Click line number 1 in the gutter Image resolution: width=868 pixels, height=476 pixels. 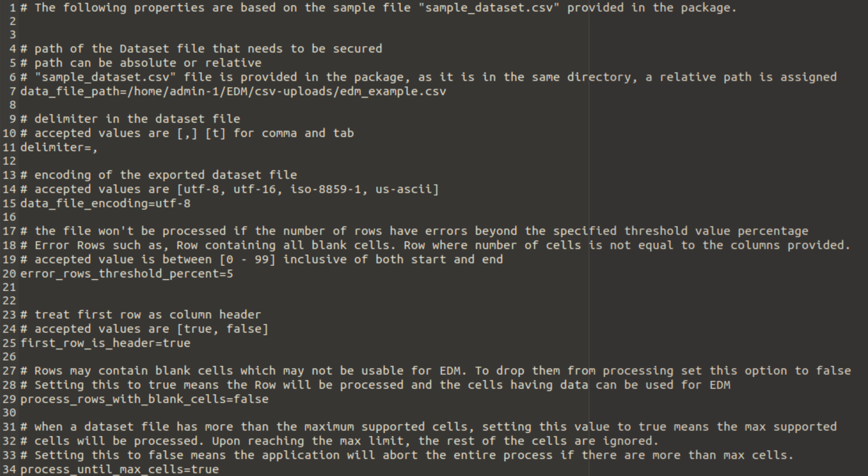(x=13, y=8)
